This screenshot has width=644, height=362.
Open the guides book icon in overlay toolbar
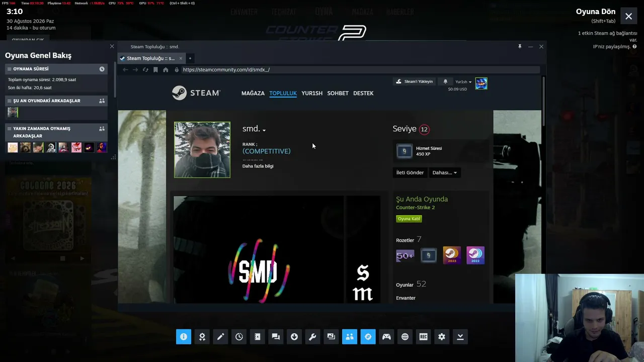pyautogui.click(x=257, y=337)
